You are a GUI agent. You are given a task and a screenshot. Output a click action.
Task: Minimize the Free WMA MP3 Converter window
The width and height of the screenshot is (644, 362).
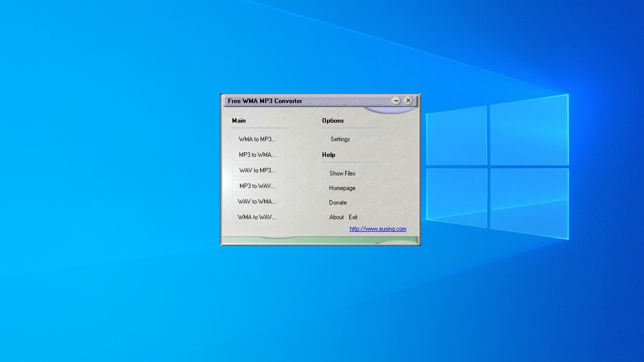click(x=396, y=101)
